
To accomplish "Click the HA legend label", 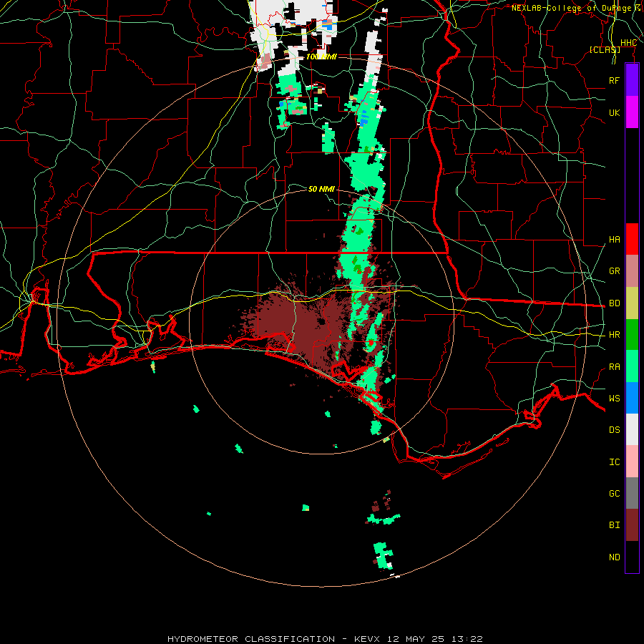I will pos(615,239).
